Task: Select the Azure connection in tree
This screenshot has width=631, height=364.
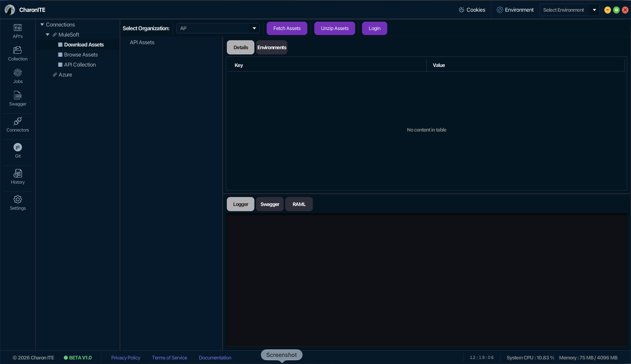Action: (65, 74)
